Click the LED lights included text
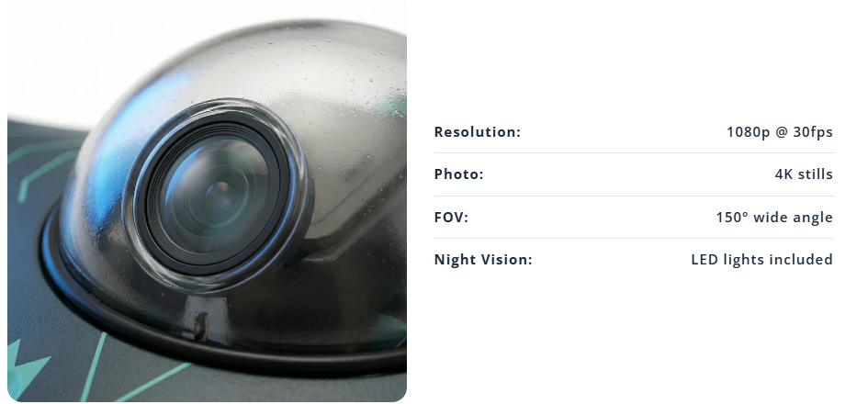Image resolution: width=868 pixels, height=404 pixels. click(x=761, y=260)
